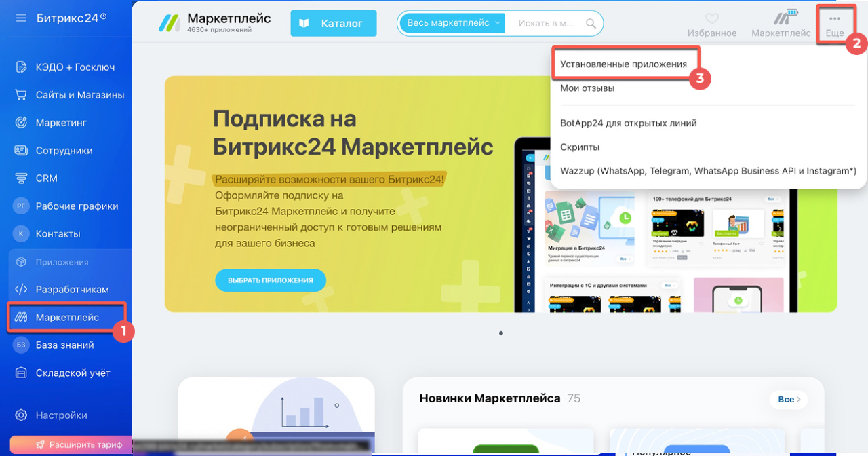Screen dimensions: 868x456
Task: Open the hamburger menu next to Битрикс24
Action: tap(21, 18)
